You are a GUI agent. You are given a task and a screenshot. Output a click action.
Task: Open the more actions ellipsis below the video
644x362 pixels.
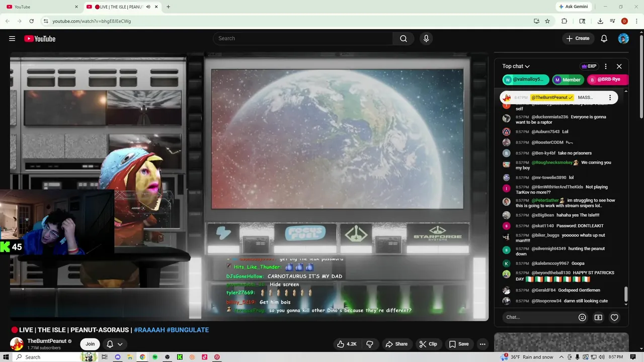pyautogui.click(x=482, y=344)
